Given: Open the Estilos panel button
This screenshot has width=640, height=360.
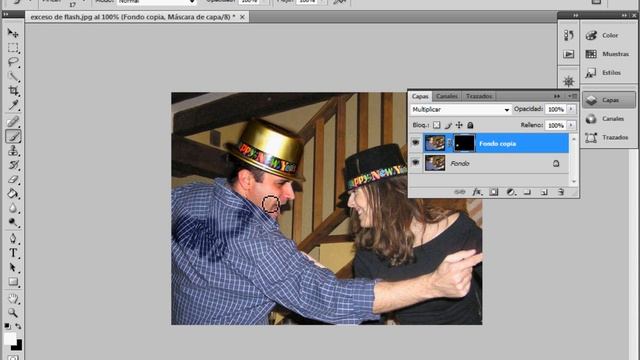Looking at the screenshot, I should pyautogui.click(x=609, y=73).
